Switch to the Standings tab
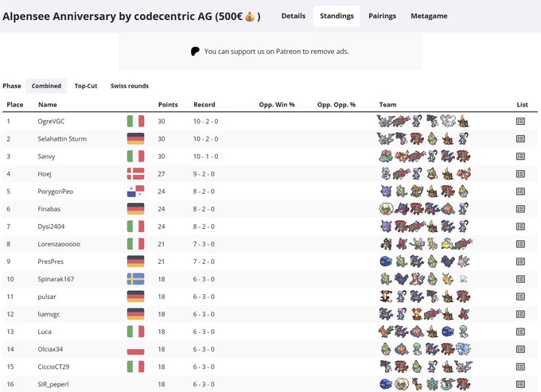The width and height of the screenshot is (541, 392). (337, 16)
